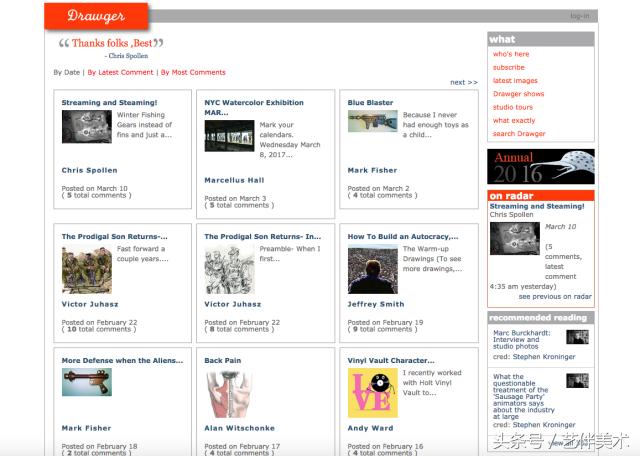The width and height of the screenshot is (640, 456).
Task: Click Back Pain anatomy thumbnail
Action: coord(229,394)
